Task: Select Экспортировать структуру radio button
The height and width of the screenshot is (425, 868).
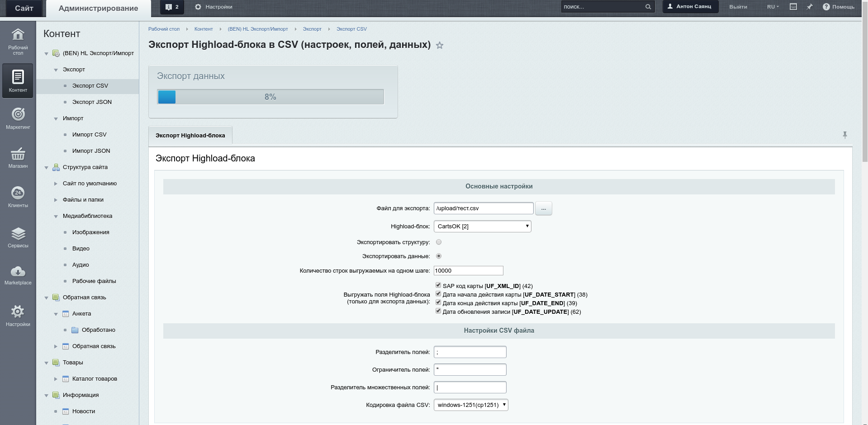Action: tap(439, 242)
